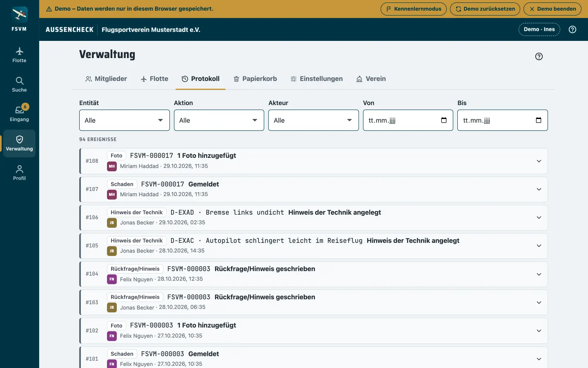Click the Von date input field

[x=408, y=120]
